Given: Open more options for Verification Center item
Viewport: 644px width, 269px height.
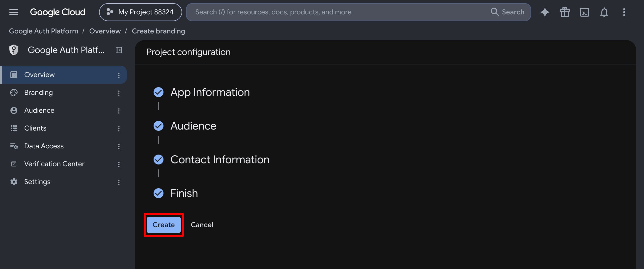Looking at the screenshot, I should [x=119, y=164].
